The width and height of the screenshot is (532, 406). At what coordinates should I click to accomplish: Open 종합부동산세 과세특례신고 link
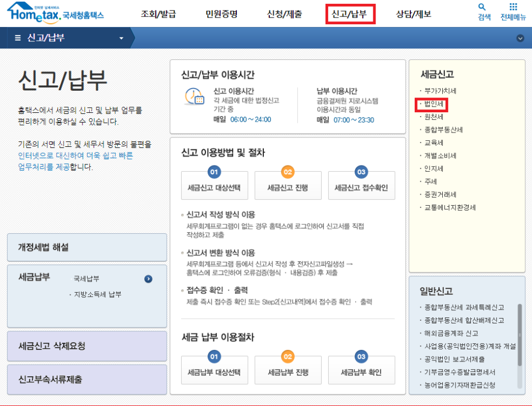click(x=464, y=308)
